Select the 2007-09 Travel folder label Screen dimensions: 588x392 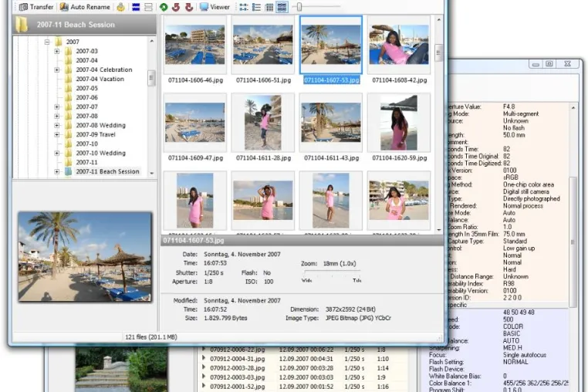(x=96, y=134)
